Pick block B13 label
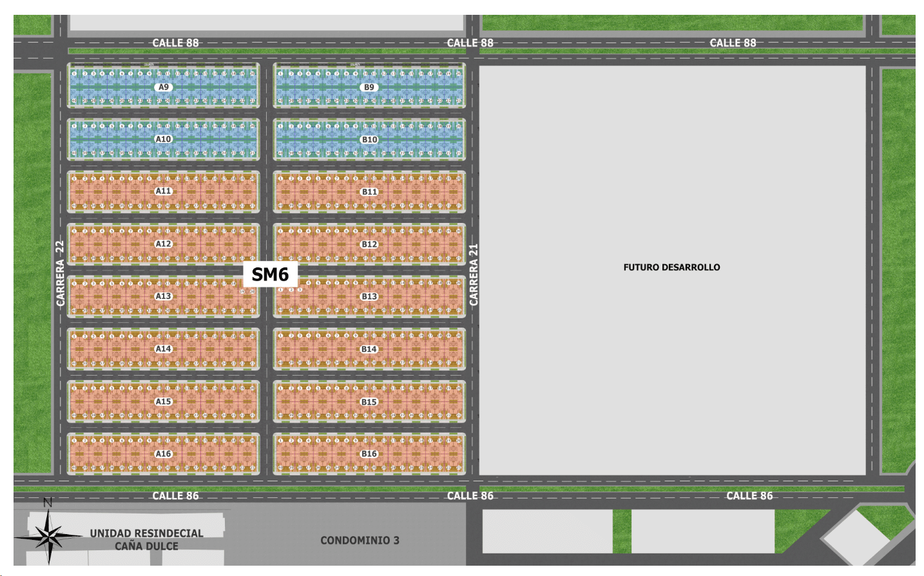The image size is (924, 576). pos(369,296)
